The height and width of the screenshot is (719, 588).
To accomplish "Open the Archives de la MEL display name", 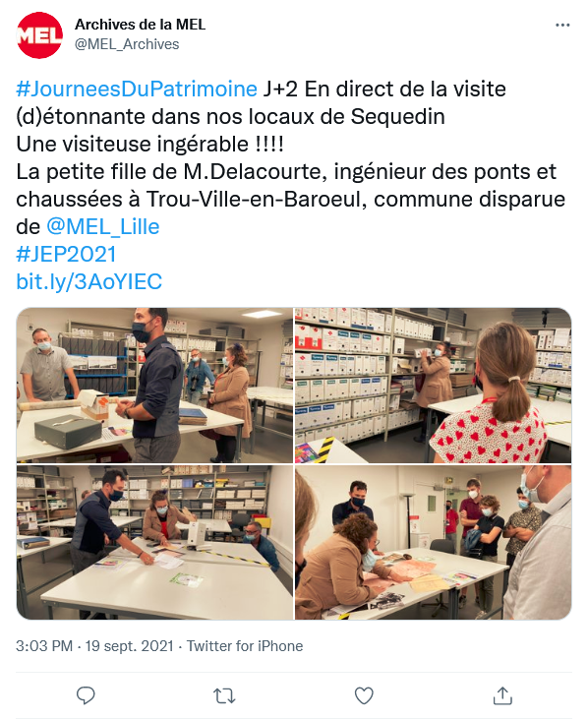I will click(x=141, y=25).
